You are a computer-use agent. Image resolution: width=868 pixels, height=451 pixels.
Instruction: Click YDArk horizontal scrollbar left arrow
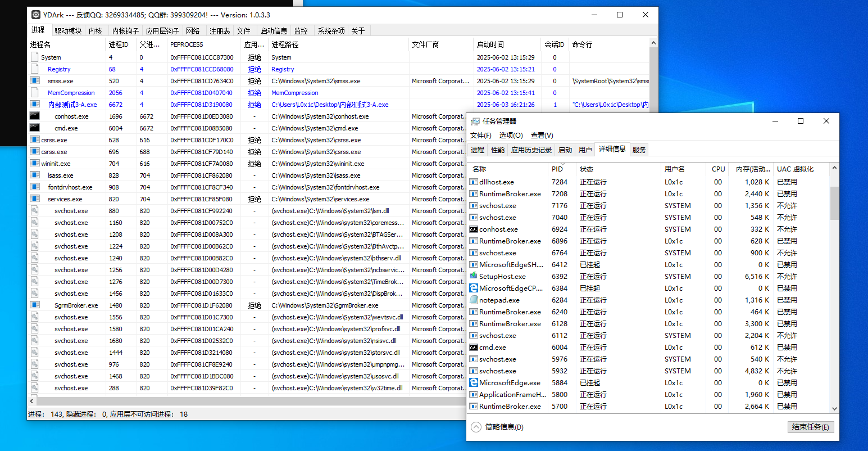[x=32, y=401]
